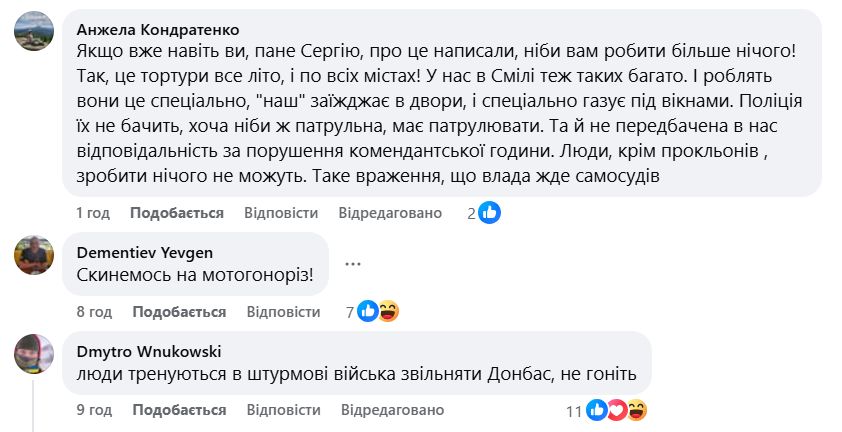The height and width of the screenshot is (432, 842).
Task: Show edit history of Анжела's comment
Action: [x=390, y=213]
